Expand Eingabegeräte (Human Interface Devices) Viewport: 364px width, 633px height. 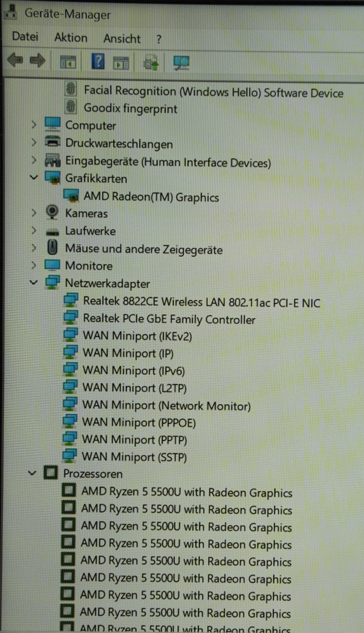click(x=34, y=160)
